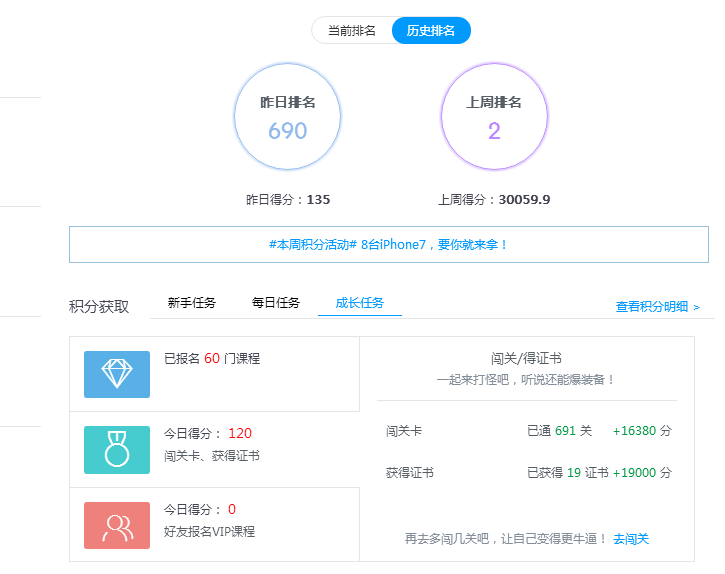Select the 成长任务 tab
Image resolution: width=725 pixels, height=574 pixels.
point(360,303)
